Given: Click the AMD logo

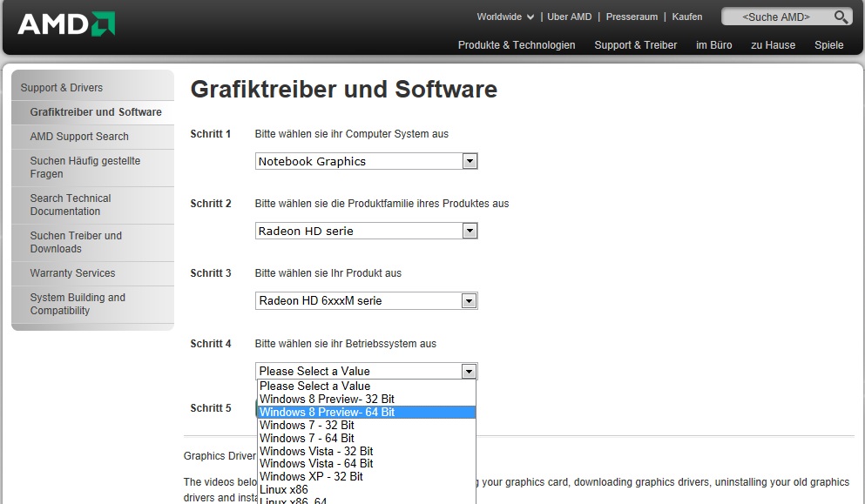Looking at the screenshot, I should (66, 24).
